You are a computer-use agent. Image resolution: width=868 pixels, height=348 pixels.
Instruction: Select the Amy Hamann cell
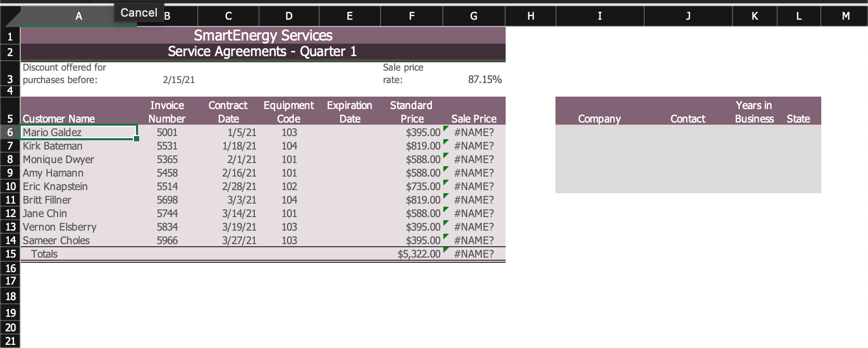(79, 173)
